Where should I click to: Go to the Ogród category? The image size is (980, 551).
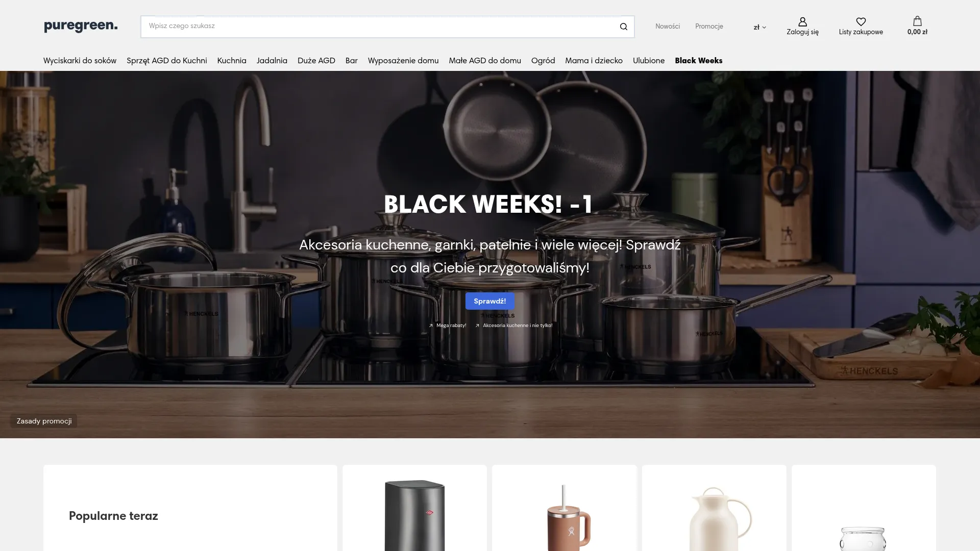coord(543,61)
